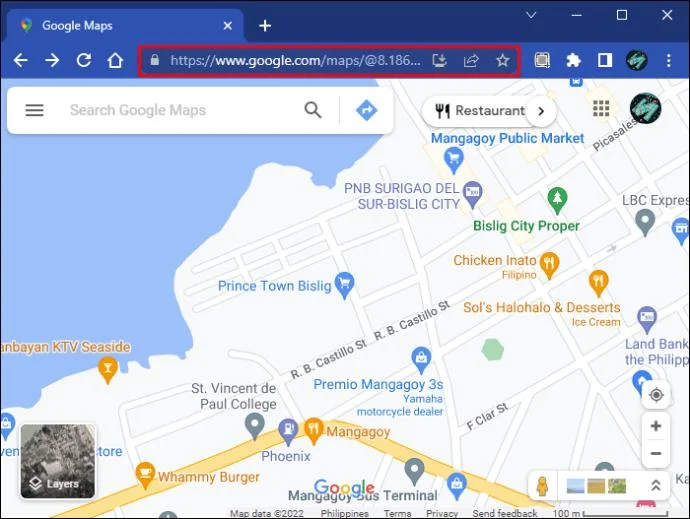Image resolution: width=690 pixels, height=519 pixels.
Task: Select the Google Maps browser tab
Action: (x=125, y=26)
